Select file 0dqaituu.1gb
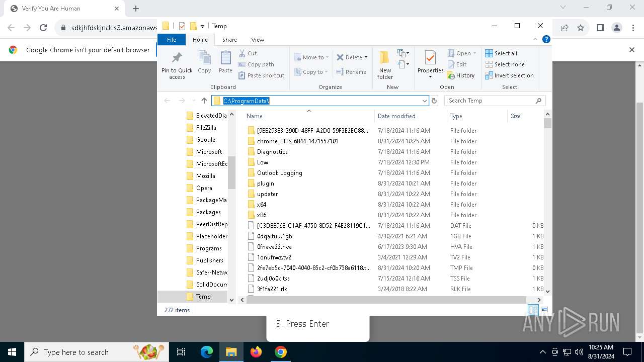 (x=394, y=236)
